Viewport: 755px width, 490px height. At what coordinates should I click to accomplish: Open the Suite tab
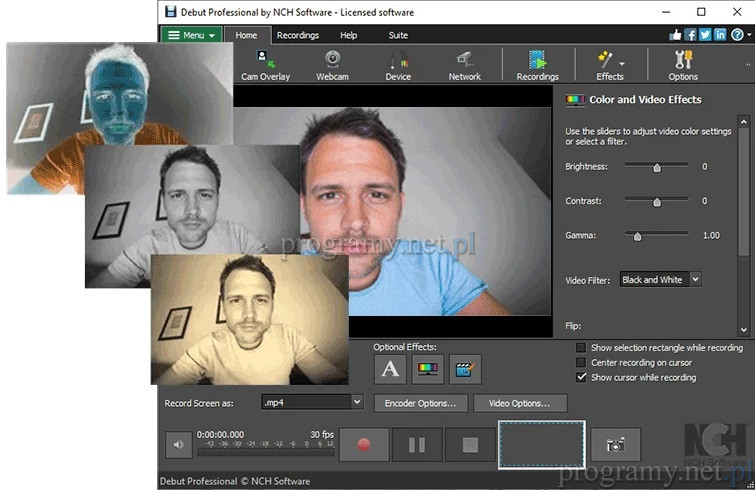click(x=398, y=35)
